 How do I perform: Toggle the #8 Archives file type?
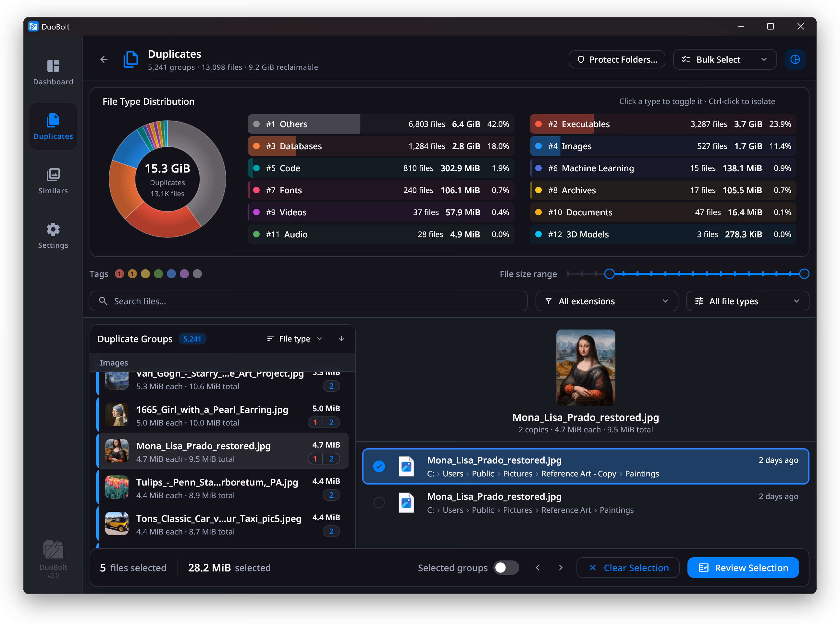coord(663,190)
